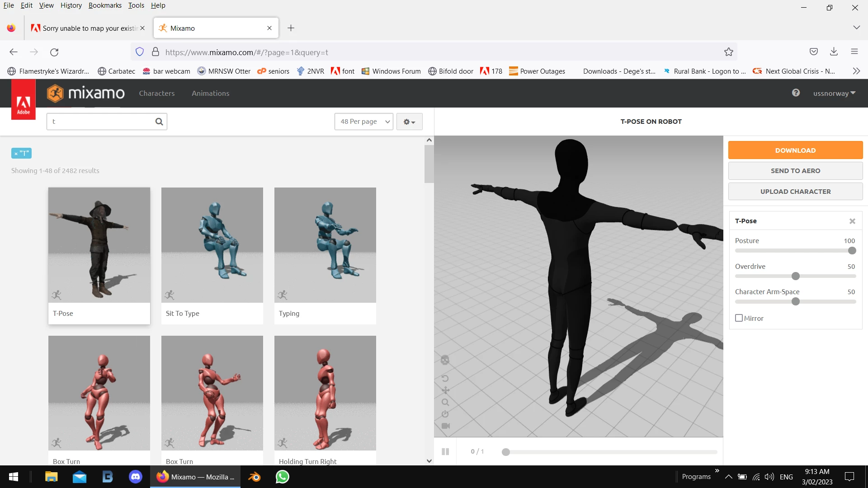Click the search magnifier in animation search

[159, 122]
